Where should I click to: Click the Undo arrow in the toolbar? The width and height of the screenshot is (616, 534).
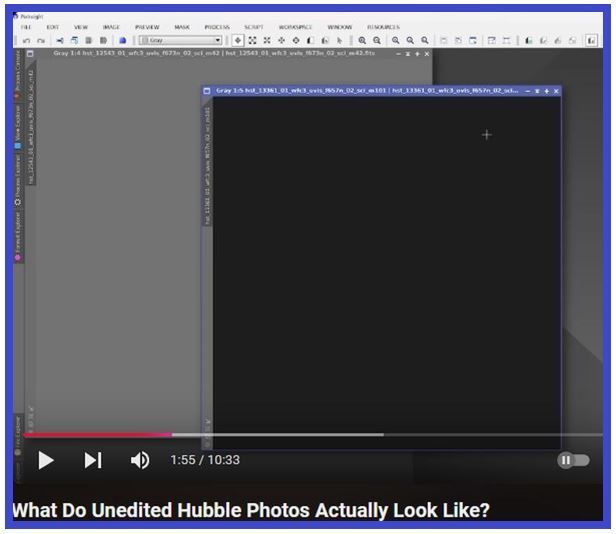coord(26,40)
